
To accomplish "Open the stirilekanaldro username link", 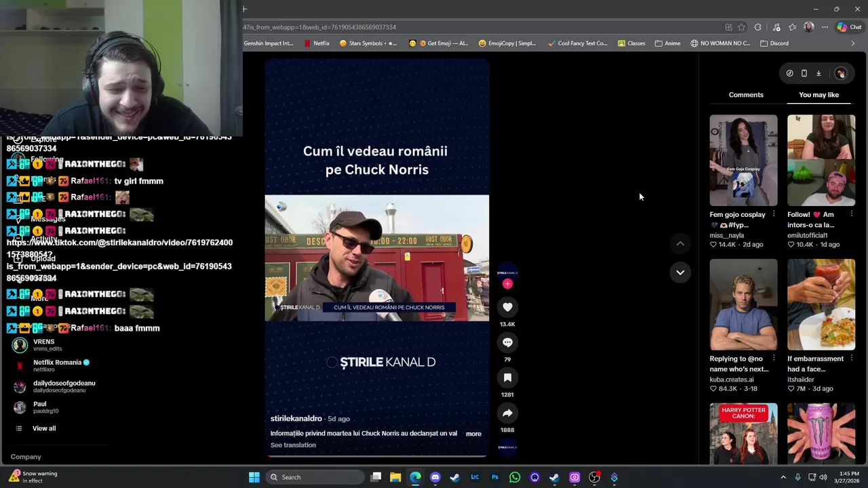I will 296,419.
